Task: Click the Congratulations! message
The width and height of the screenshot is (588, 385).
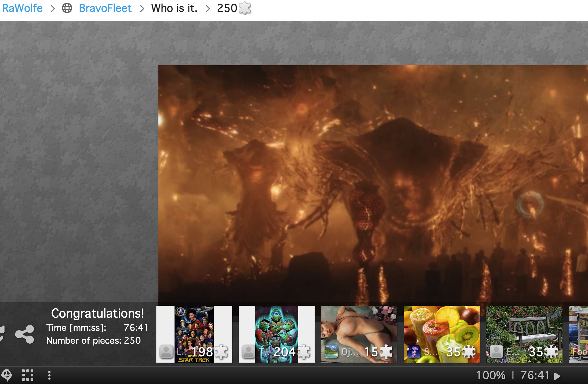Action: coord(97,313)
